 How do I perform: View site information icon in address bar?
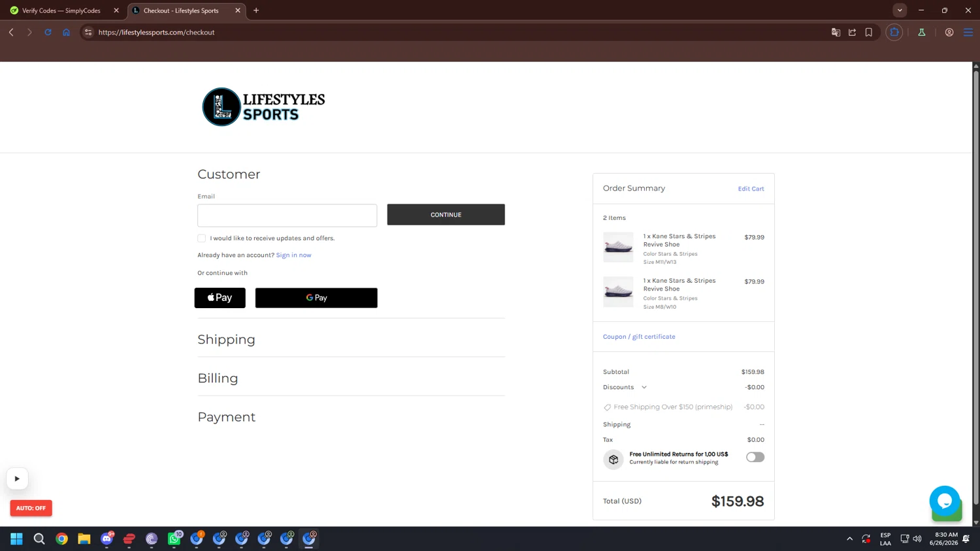pyautogui.click(x=88, y=32)
